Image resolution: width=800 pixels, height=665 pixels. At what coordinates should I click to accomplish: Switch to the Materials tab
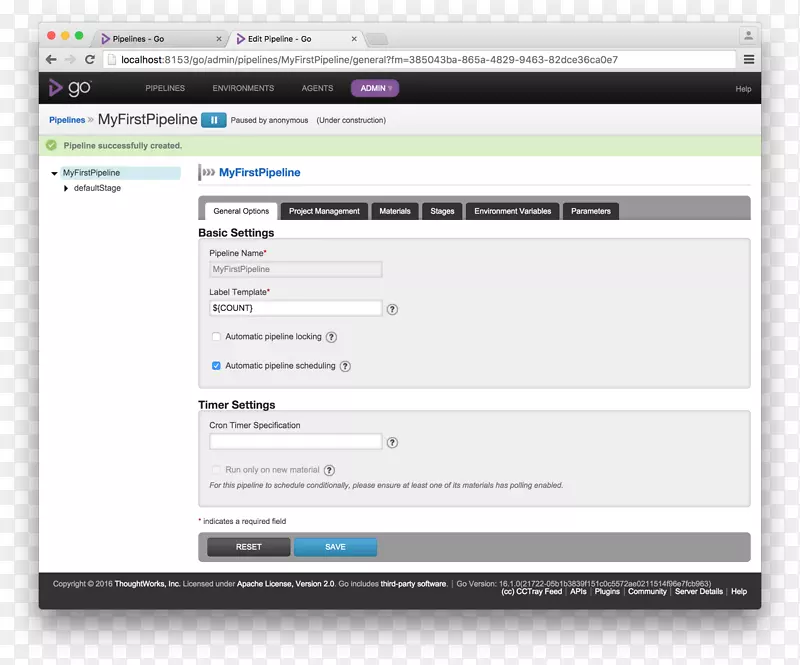[394, 211]
